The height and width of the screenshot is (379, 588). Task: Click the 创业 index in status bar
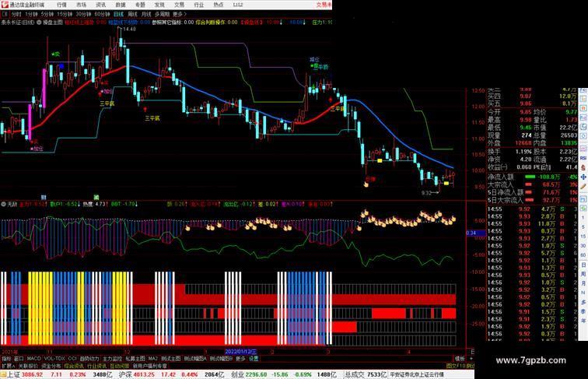(237, 374)
